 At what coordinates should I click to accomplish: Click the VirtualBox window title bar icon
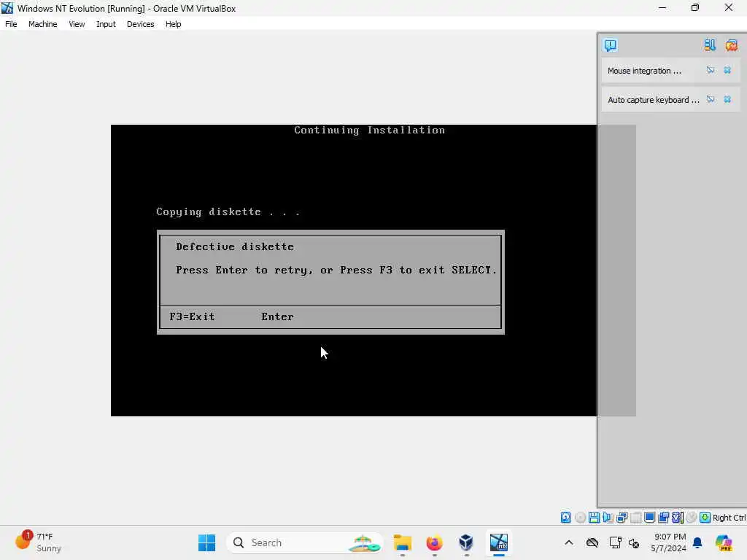(7, 7)
